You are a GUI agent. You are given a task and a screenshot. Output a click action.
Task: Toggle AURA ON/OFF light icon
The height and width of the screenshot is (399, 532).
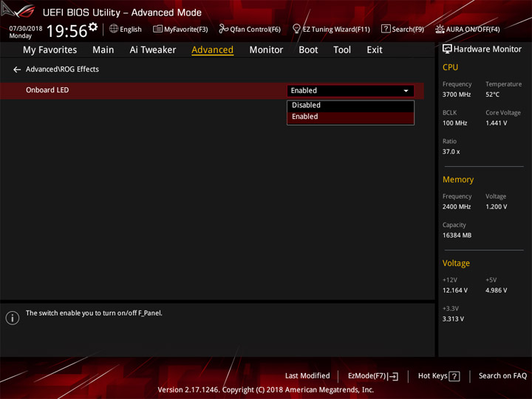coord(440,29)
